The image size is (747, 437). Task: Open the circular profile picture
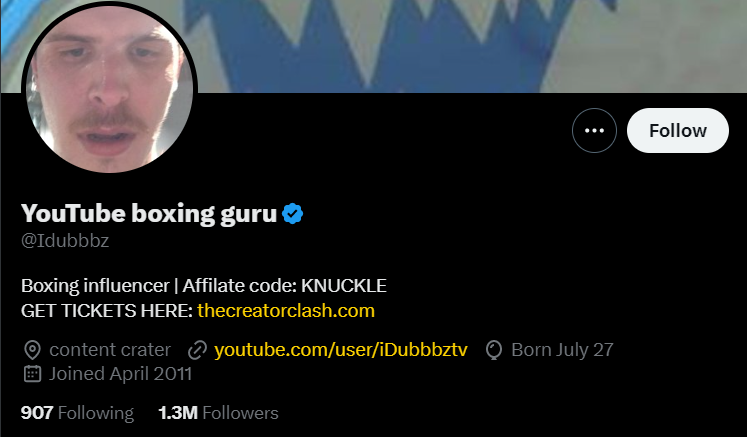[110, 87]
